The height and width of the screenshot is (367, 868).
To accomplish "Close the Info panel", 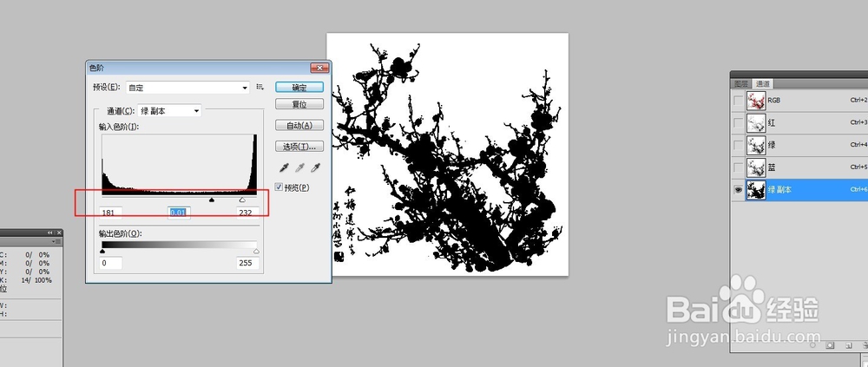I will click(x=58, y=233).
